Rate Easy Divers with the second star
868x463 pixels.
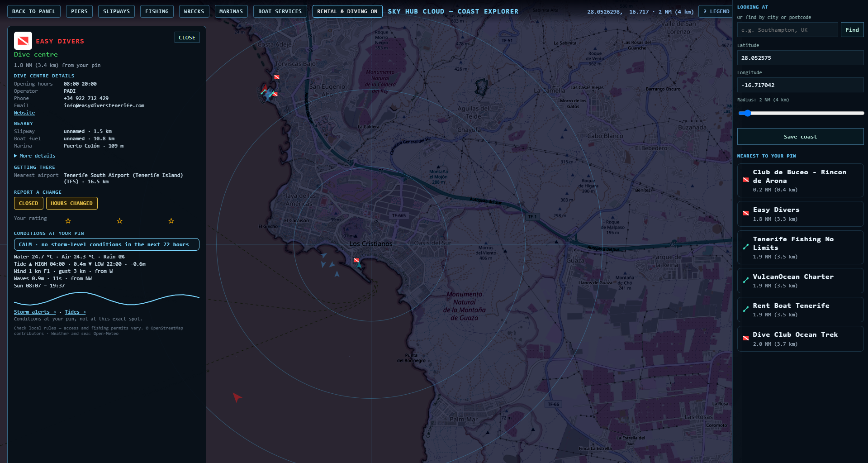[x=119, y=221]
